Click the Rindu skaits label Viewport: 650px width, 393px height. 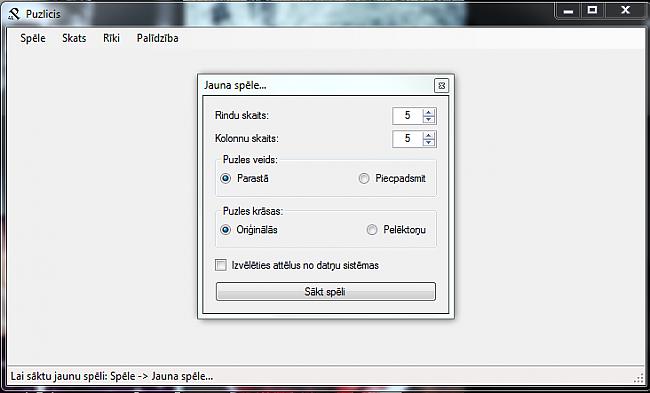tap(242, 116)
